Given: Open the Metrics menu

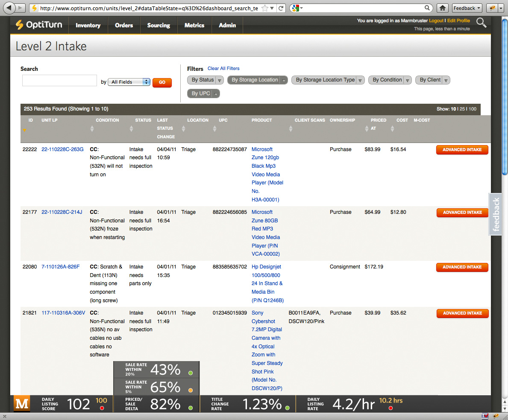Looking at the screenshot, I should (x=194, y=25).
